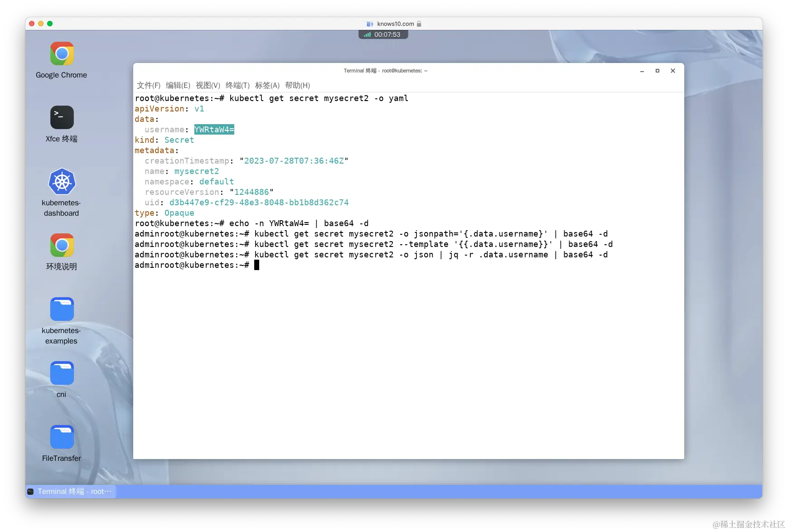Select the knows10.com address label
788x532 pixels.
(x=396, y=24)
